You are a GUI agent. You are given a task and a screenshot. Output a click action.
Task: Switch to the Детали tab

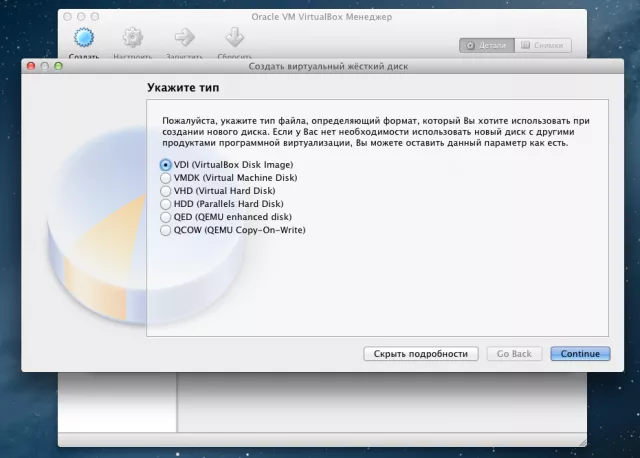[487, 45]
